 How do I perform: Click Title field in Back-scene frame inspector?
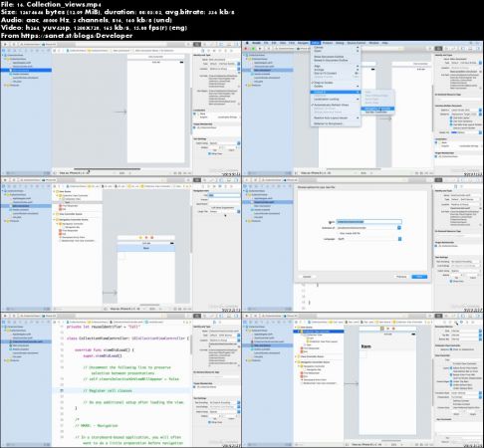pyautogui.click(x=224, y=195)
